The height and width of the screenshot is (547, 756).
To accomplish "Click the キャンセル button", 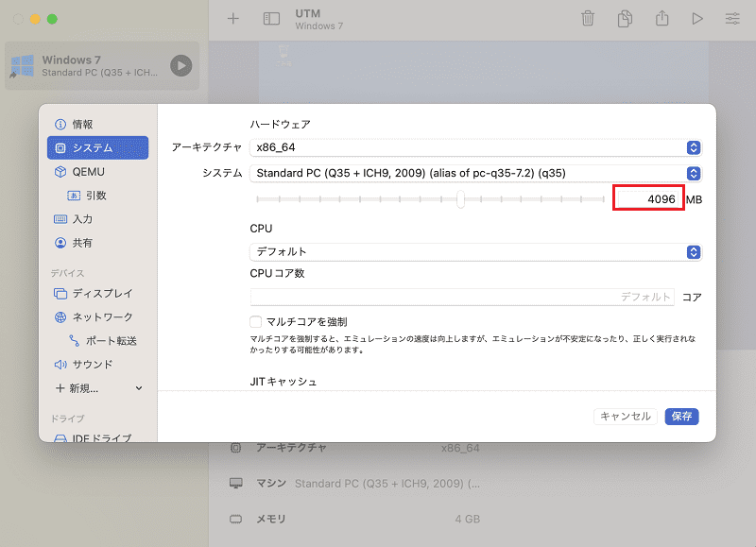I will pos(626,416).
